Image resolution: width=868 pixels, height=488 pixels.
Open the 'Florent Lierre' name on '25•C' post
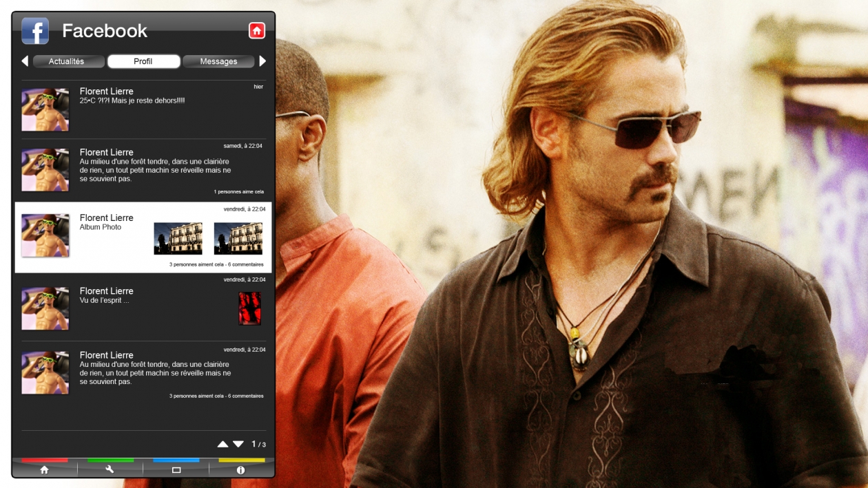(x=106, y=92)
